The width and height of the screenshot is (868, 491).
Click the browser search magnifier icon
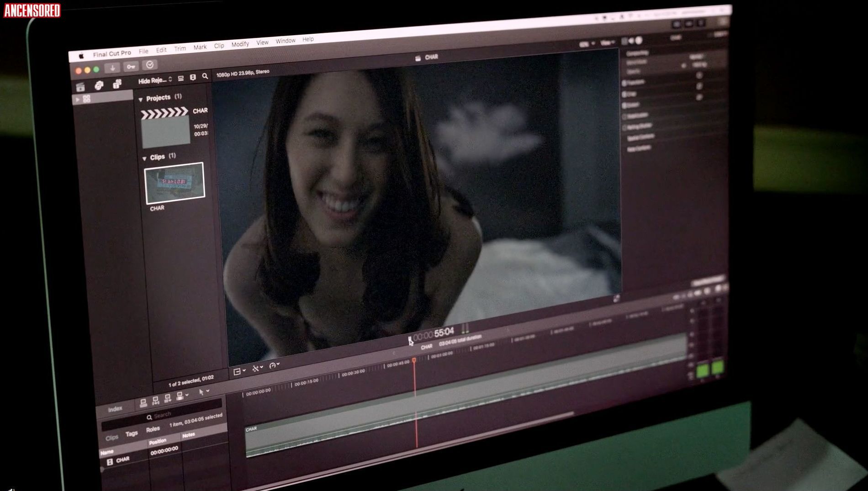205,76
